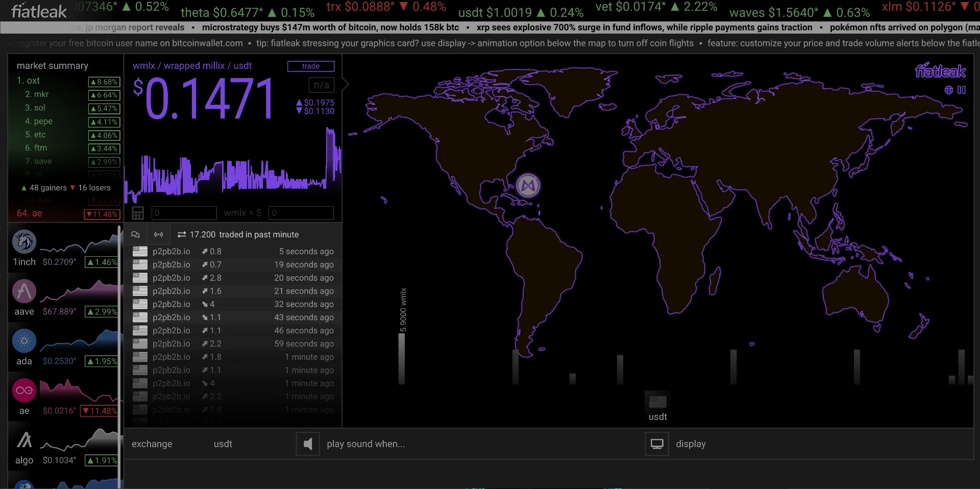Image resolution: width=980 pixels, height=489 pixels.
Task: Click the p2pb2b.io exchange in 59 seconds ago row
Action: [x=171, y=344]
